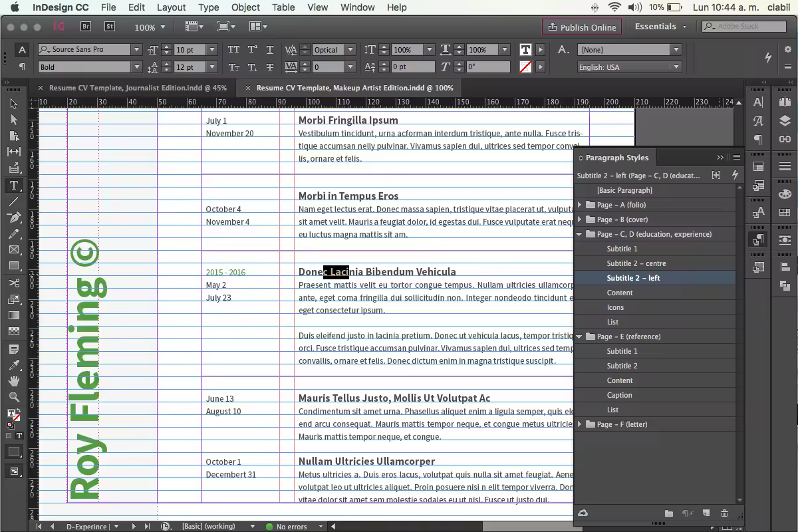This screenshot has width=798, height=532.
Task: Activate the Type tool
Action: point(14,186)
